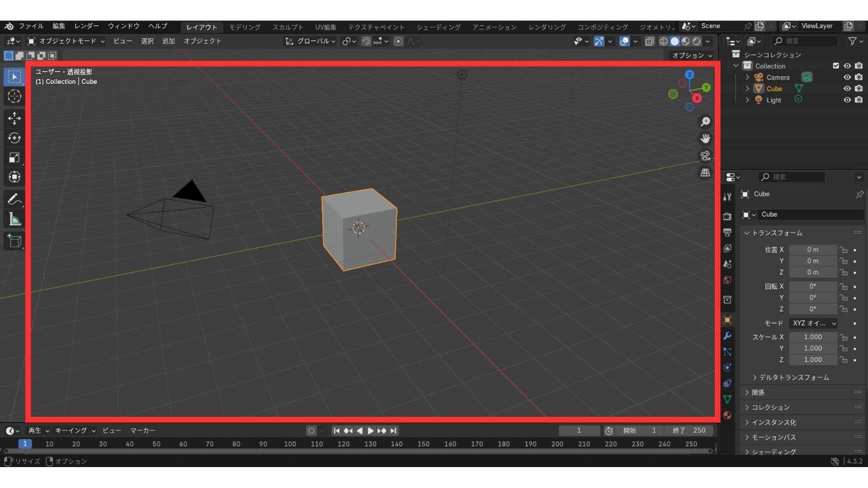Select the Select Box tool in the left toolbar
Image resolution: width=868 pixels, height=488 pixels.
click(14, 77)
